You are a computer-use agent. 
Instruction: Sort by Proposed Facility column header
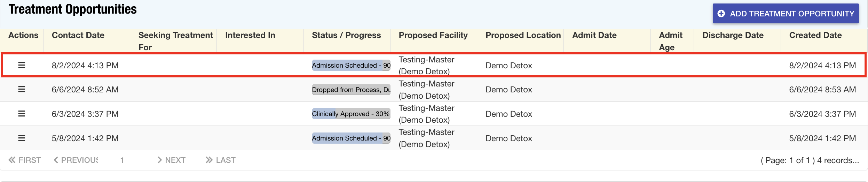[x=433, y=35]
